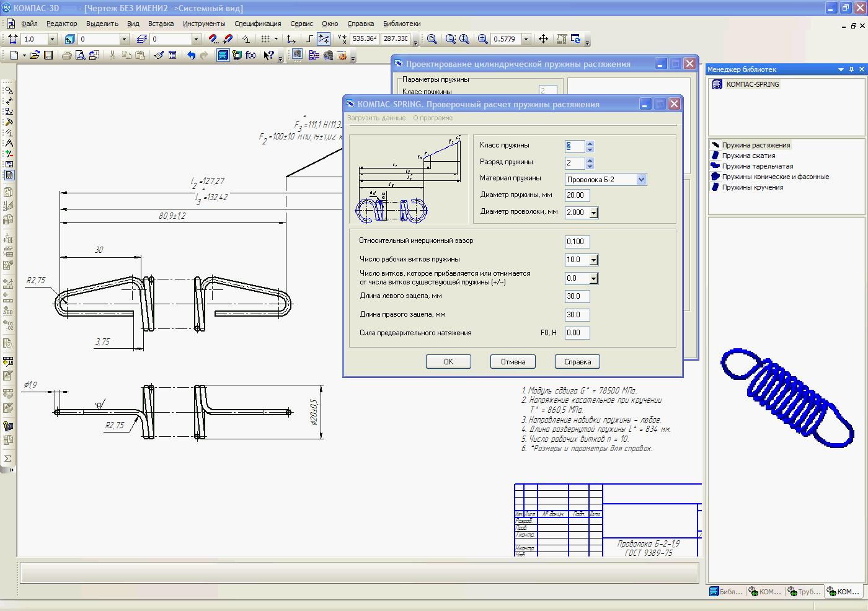The width and height of the screenshot is (868, 611).
Task: Refresh the view with the redraw icon
Action: [575, 39]
